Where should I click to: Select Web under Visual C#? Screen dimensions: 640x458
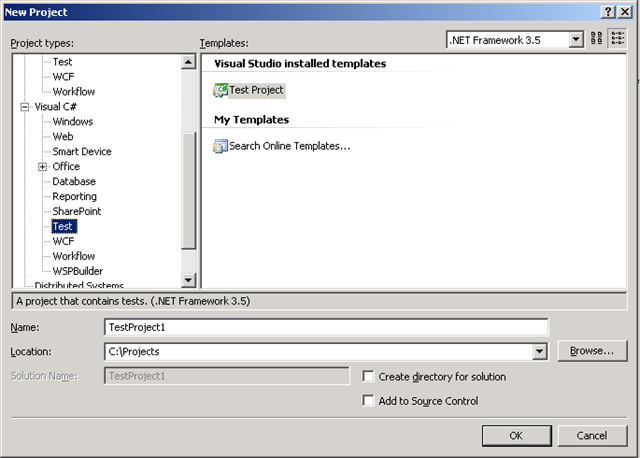pos(63,137)
